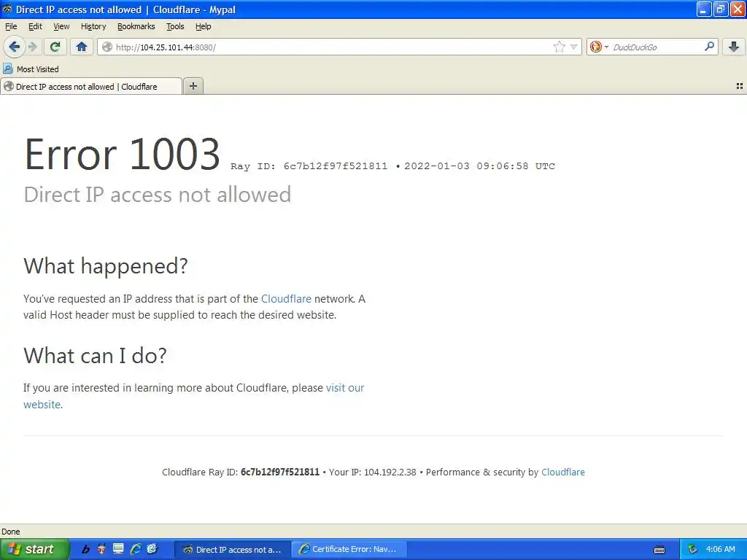Click the Done status bar text
The height and width of the screenshot is (560, 747).
point(11,532)
